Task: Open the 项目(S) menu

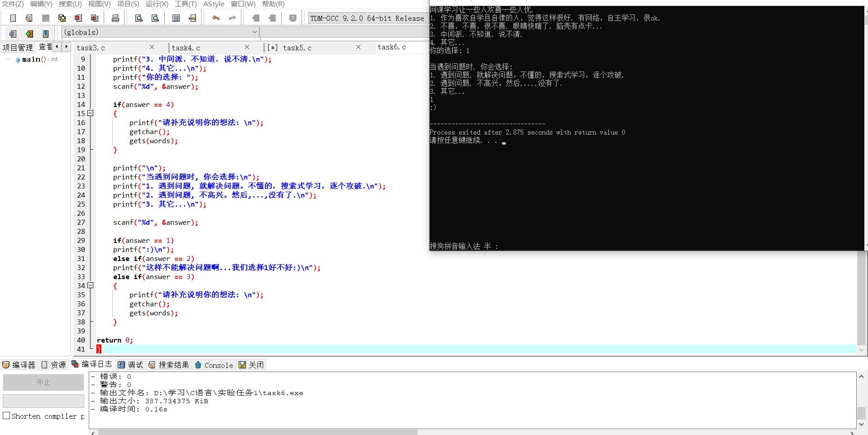Action: [x=128, y=4]
